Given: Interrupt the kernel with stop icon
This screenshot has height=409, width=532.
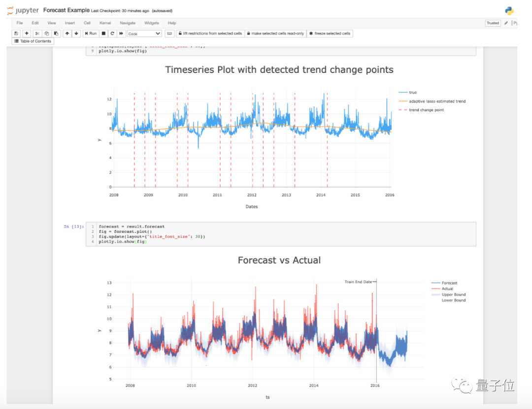Looking at the screenshot, I should (x=103, y=33).
